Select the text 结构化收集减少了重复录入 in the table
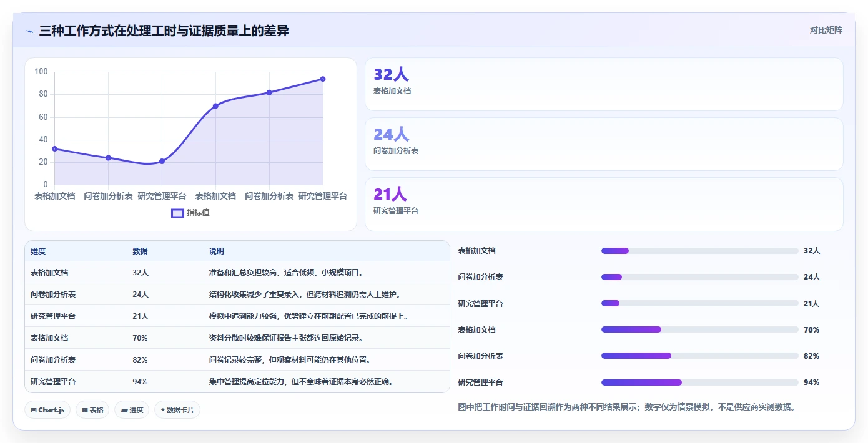The width and height of the screenshot is (868, 443). point(254,295)
